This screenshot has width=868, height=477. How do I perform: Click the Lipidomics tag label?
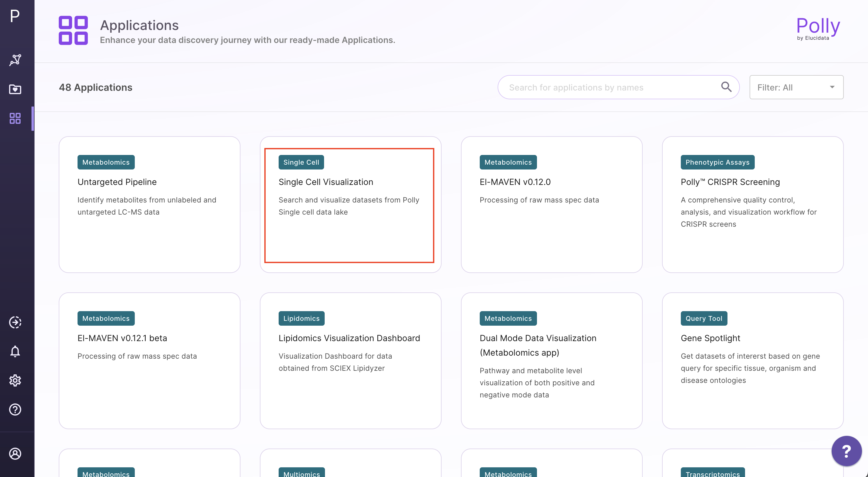click(x=301, y=318)
